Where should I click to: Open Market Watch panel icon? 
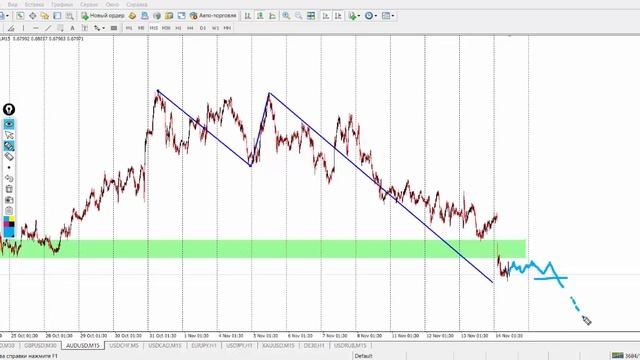pyautogui.click(x=20, y=16)
